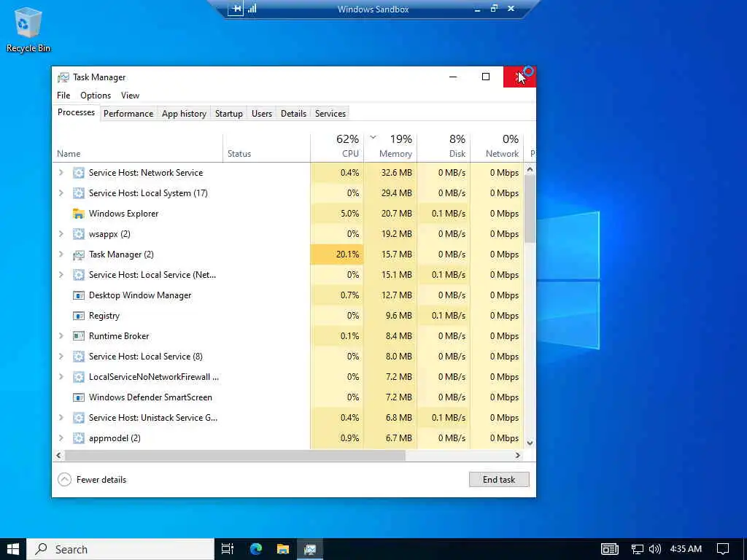
Task: Select the "20.7 MB" memory cell
Action: click(x=390, y=214)
